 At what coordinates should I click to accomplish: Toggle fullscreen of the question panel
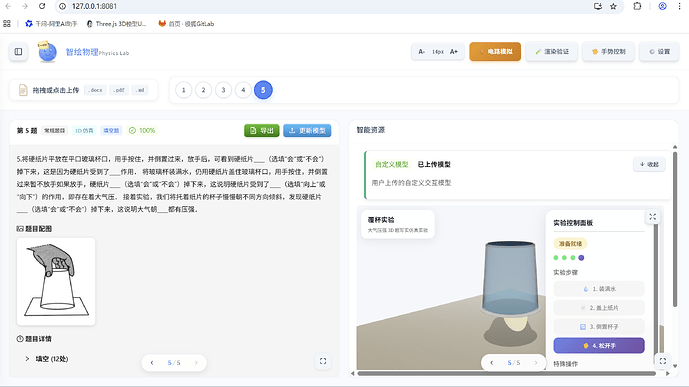tap(323, 361)
